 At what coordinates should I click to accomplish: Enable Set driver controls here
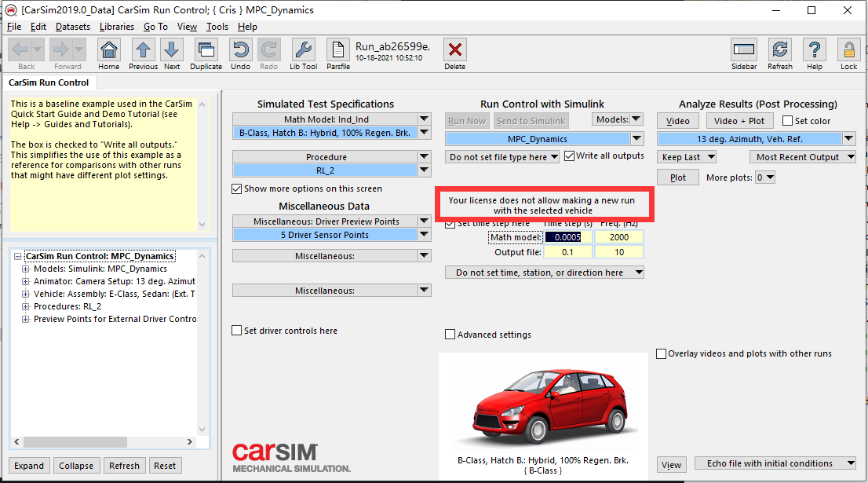coord(236,331)
